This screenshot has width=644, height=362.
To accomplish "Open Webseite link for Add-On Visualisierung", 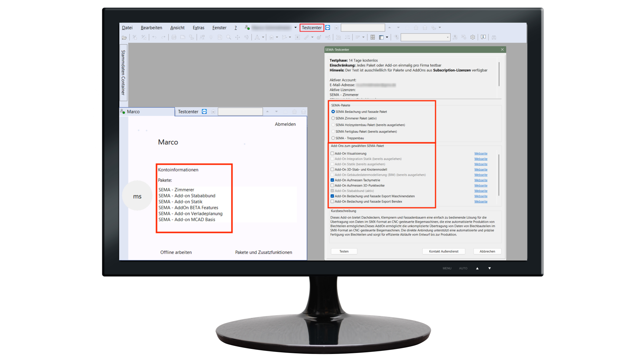I will [x=481, y=154].
